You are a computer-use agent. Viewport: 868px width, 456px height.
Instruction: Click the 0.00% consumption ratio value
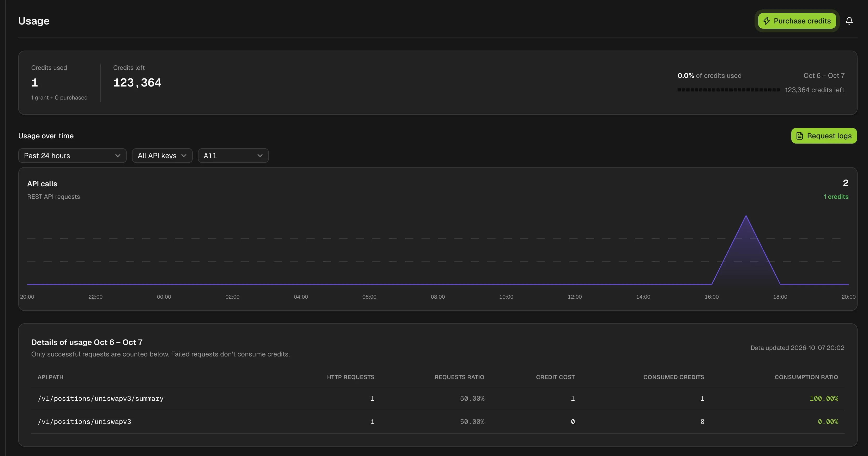pos(828,422)
